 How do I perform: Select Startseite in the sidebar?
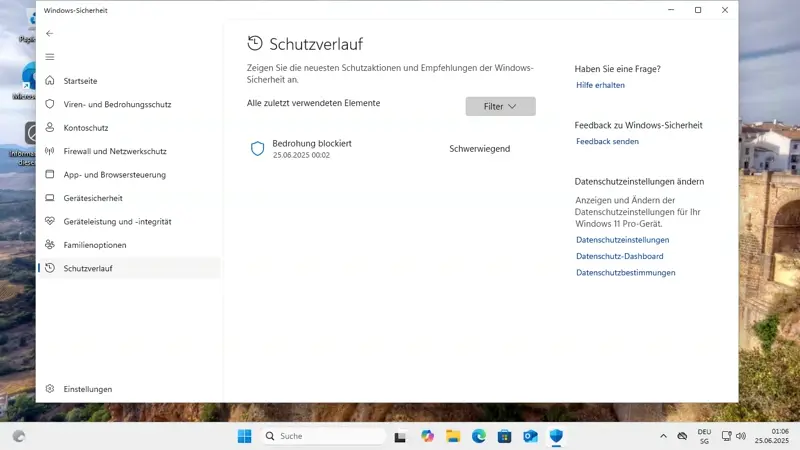(x=129, y=81)
